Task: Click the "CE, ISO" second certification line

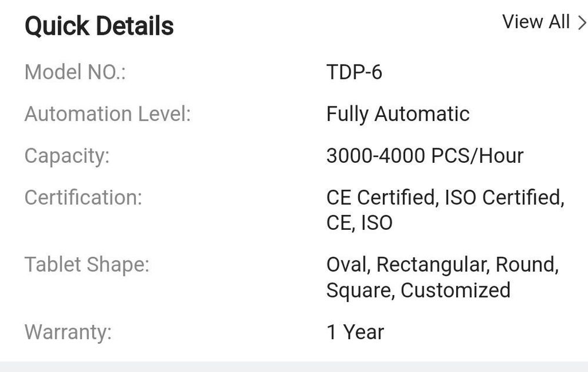Action: pyautogui.click(x=359, y=223)
